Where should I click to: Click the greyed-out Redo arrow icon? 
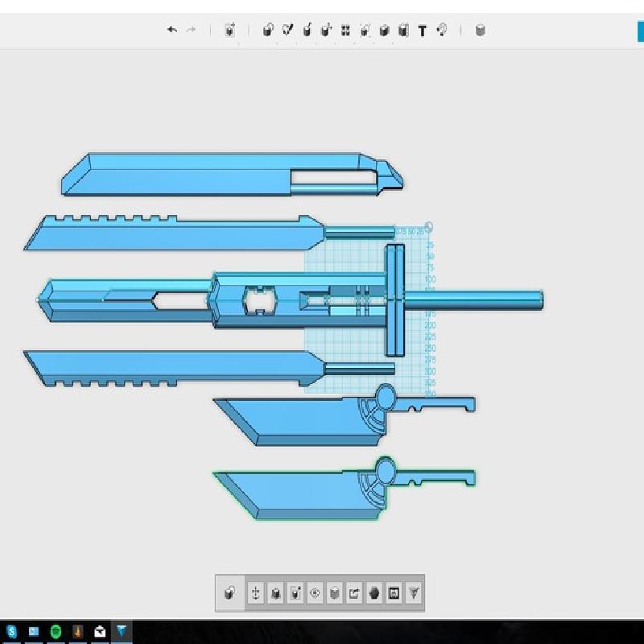click(x=191, y=30)
